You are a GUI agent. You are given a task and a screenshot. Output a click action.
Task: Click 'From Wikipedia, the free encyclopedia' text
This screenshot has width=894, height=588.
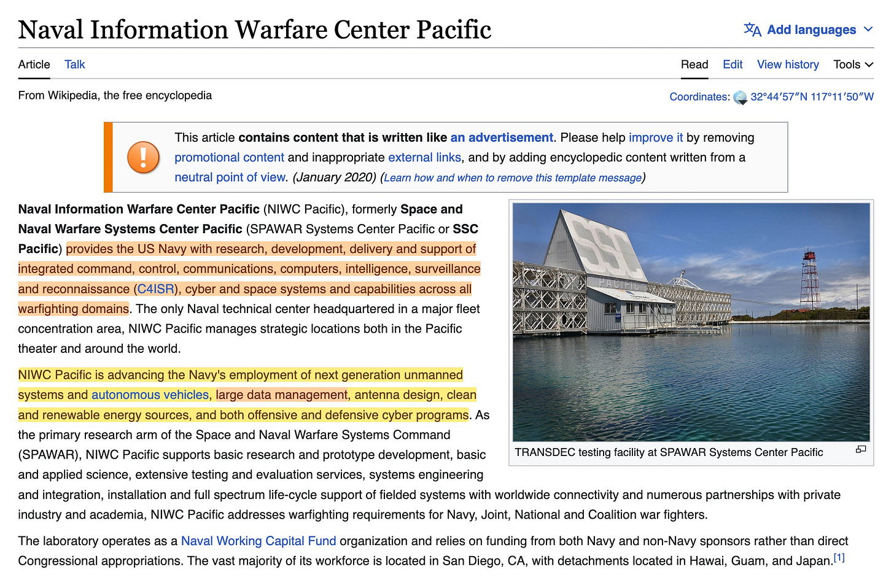pos(115,95)
